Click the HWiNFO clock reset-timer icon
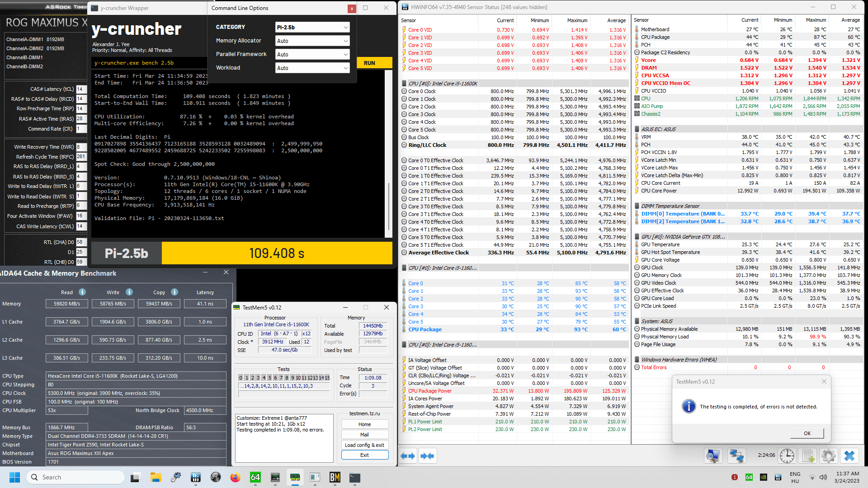 [x=787, y=456]
